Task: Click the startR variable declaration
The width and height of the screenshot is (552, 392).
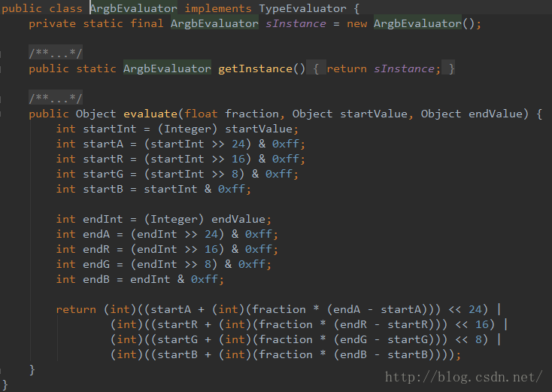Action: 99,159
